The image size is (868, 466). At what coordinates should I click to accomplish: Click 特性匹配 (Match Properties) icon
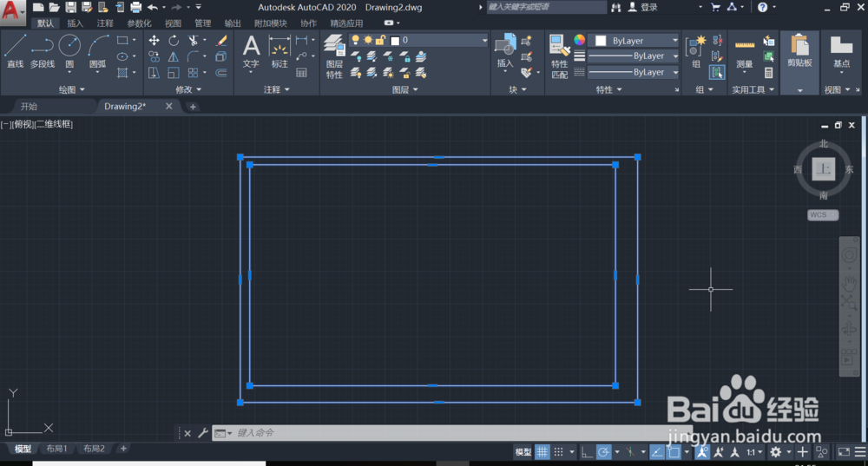[559, 56]
